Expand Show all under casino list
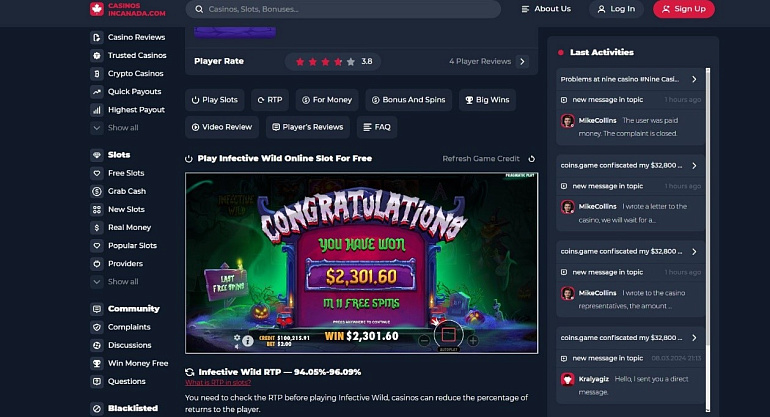The image size is (770, 417). (114, 128)
